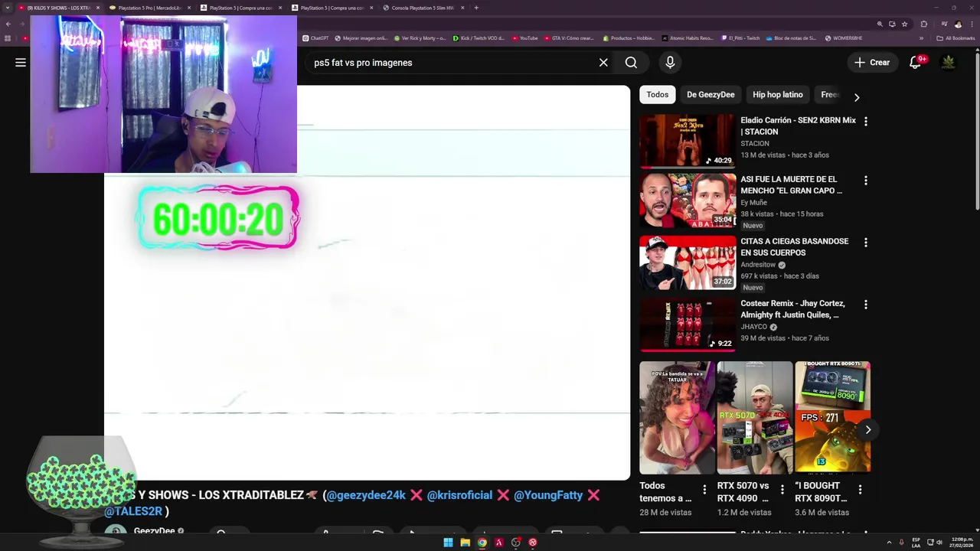Select the Hip hop latino filter chip
Viewport: 980px width, 551px height.
(x=777, y=95)
